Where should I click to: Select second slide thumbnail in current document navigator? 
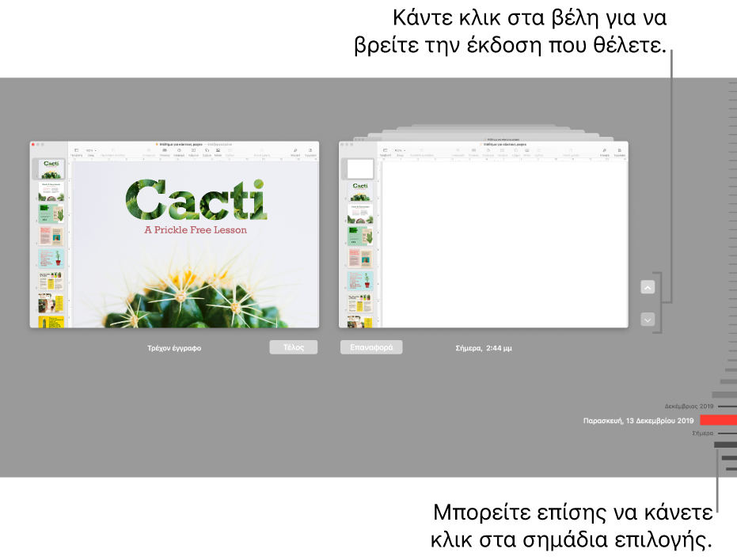(x=51, y=191)
